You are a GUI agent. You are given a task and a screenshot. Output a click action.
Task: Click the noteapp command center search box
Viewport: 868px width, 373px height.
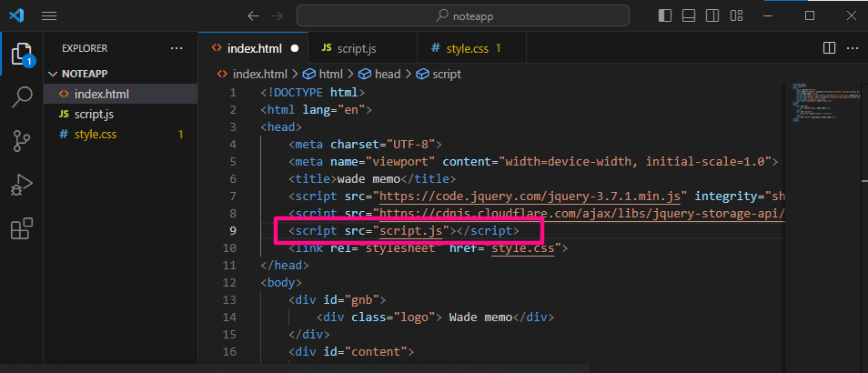463,15
